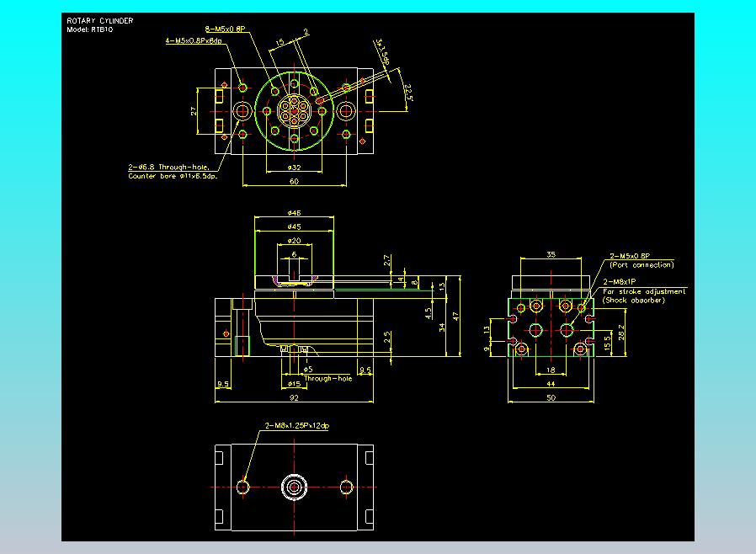Select the Model: RTB10 label
Image resolution: width=756 pixels, height=554 pixels.
[90, 29]
